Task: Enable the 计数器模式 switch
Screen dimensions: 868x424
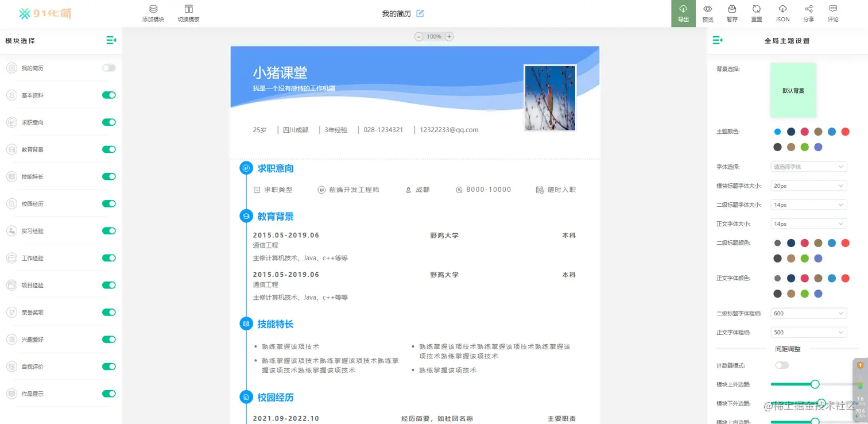Action: tap(782, 365)
